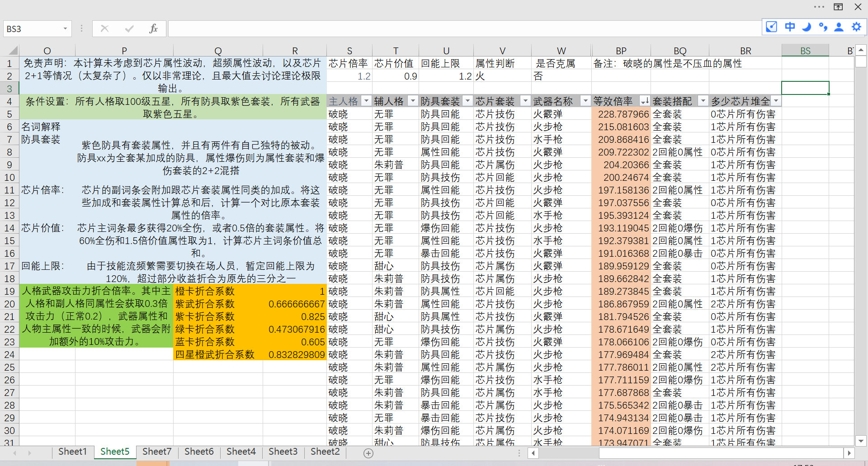Click the 属性判断 value 火 cell
This screenshot has width=868, height=466.
[502, 76]
